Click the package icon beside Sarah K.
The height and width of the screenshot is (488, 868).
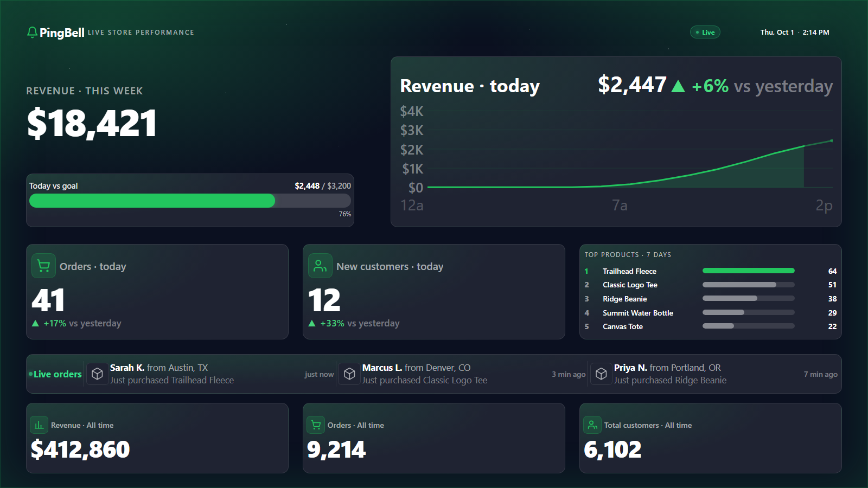(97, 374)
